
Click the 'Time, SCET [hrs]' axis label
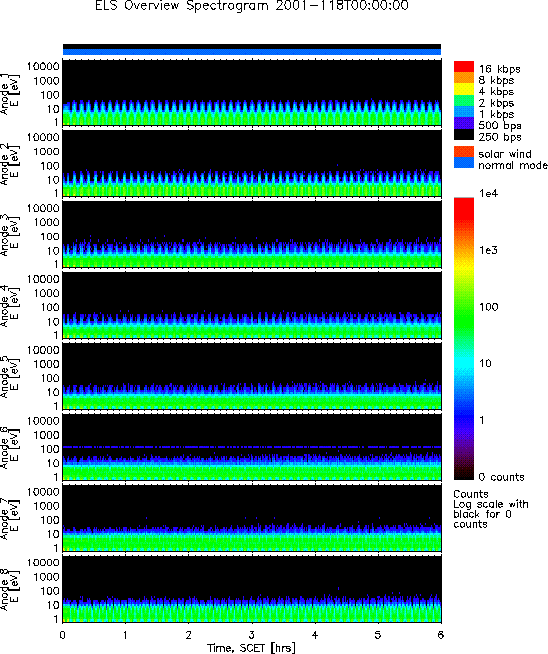point(251,648)
